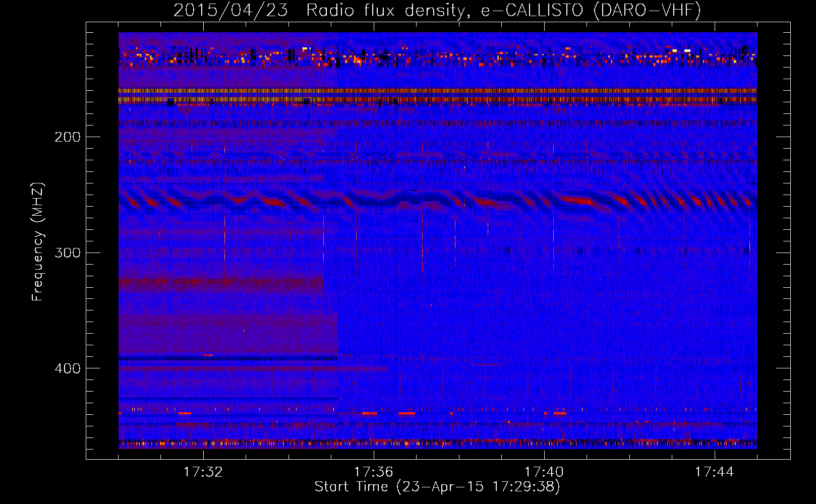Click the '17:36' time tick label
816x504 pixels.
(373, 472)
